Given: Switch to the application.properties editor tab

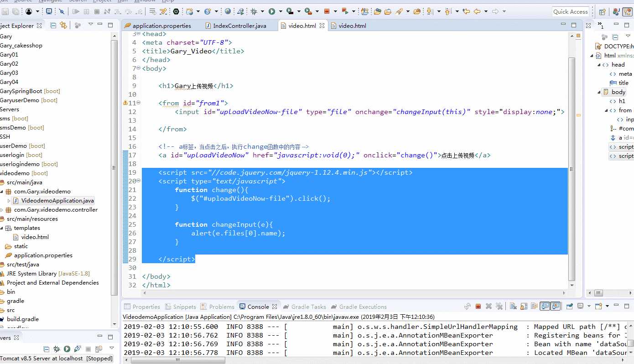Looking at the screenshot, I should tap(157, 26).
